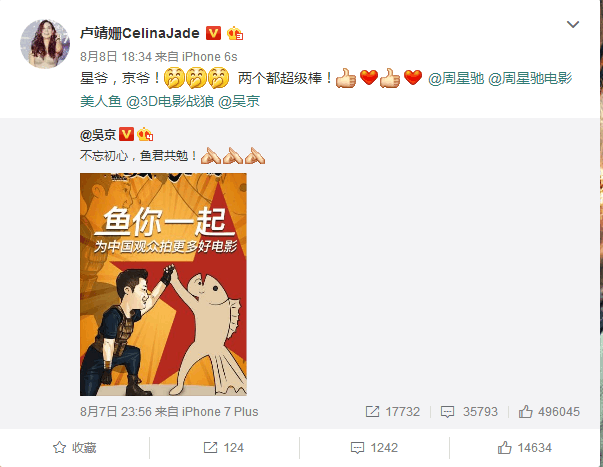Toggle thumbs-up like showing 14634
This screenshot has width=603, height=467.
[525, 448]
